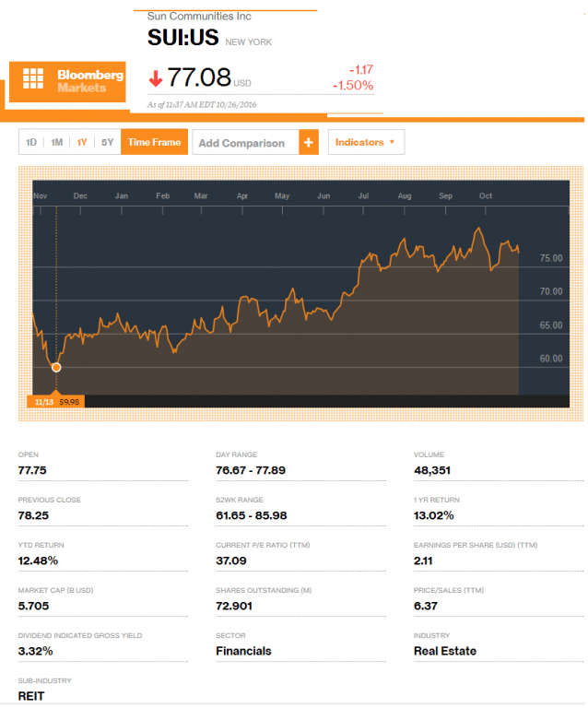Image resolution: width=588 pixels, height=708 pixels.
Task: Click the red down arrow price indicator
Action: tap(155, 78)
